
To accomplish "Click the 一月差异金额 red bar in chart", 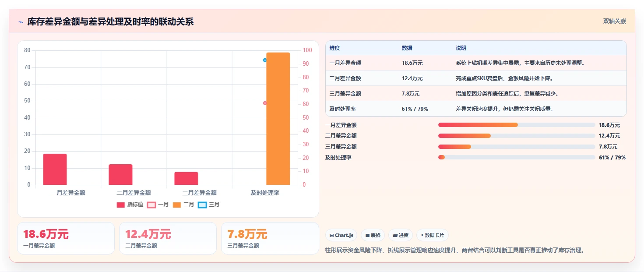I will pos(55,170).
